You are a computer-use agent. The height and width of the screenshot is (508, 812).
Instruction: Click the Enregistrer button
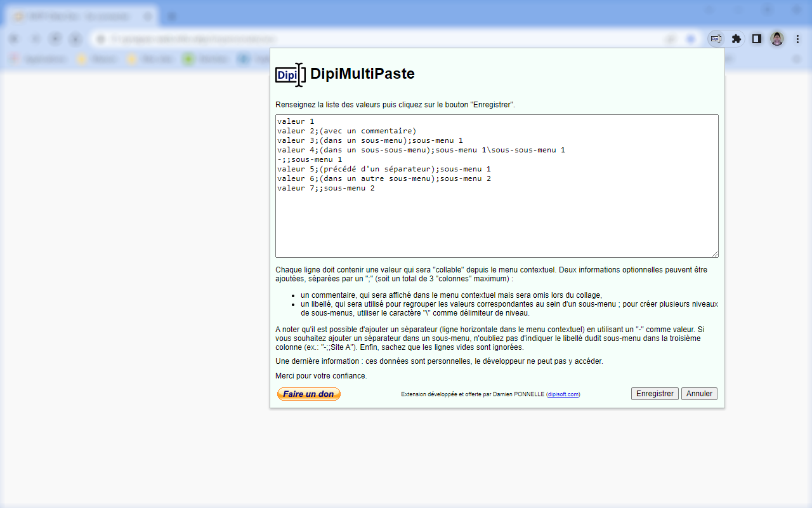coord(655,394)
